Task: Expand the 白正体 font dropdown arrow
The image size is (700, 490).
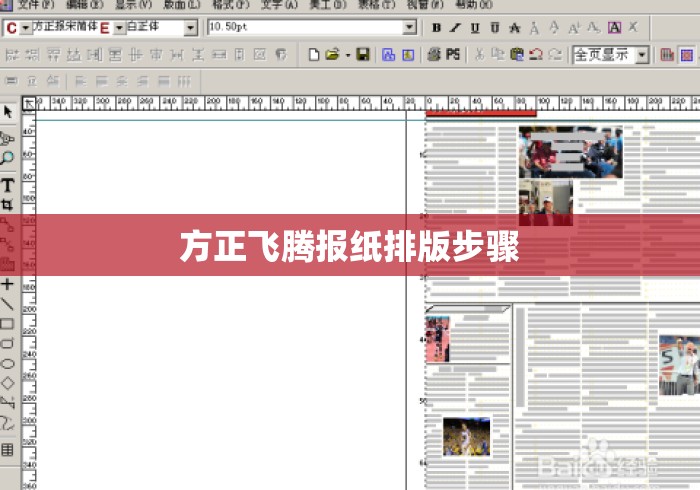Action: tap(191, 28)
